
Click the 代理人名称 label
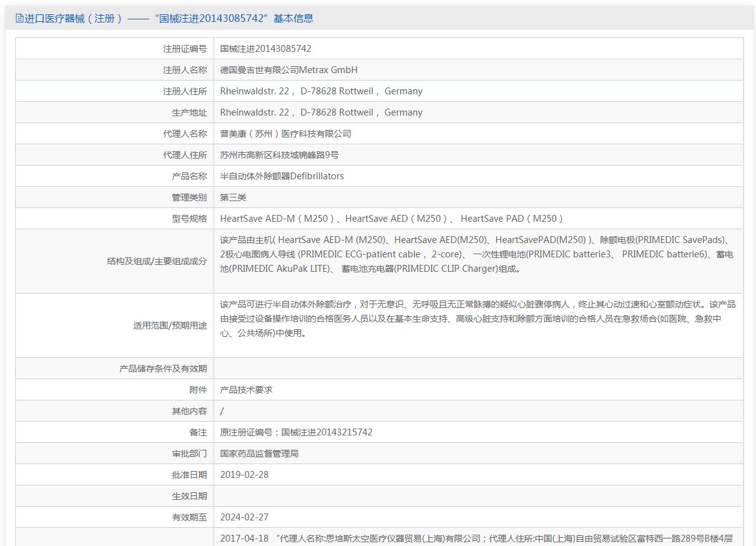pos(185,134)
